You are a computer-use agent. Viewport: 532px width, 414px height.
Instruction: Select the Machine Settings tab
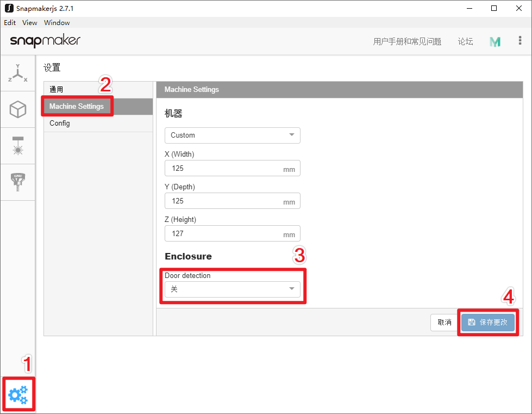(98, 106)
